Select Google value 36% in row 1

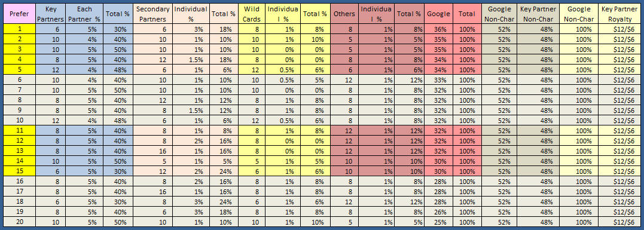(439, 29)
